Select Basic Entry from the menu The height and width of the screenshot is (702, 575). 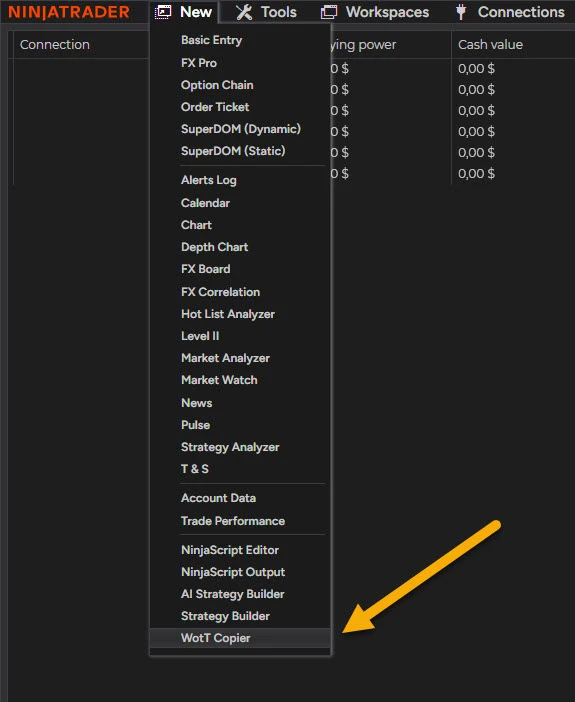(x=211, y=40)
